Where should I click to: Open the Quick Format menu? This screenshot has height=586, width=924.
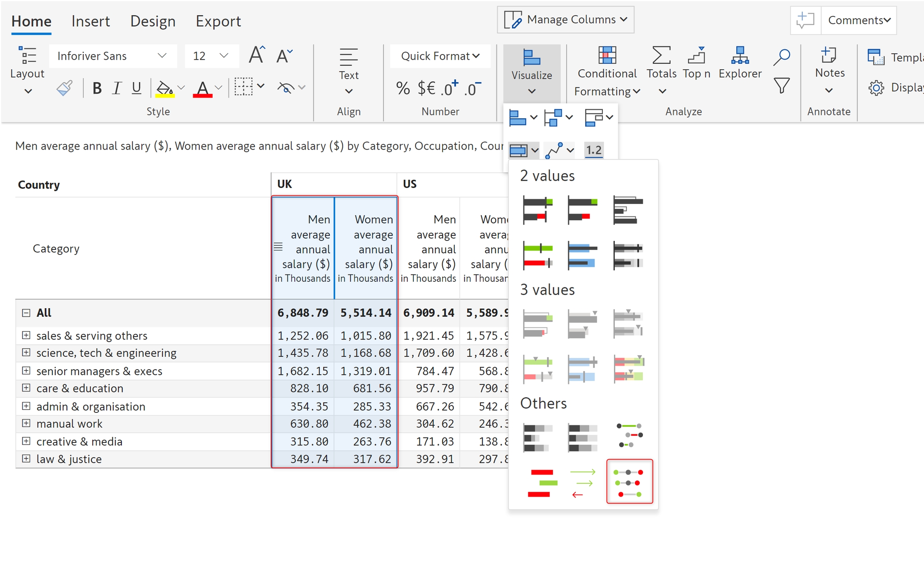pyautogui.click(x=440, y=56)
